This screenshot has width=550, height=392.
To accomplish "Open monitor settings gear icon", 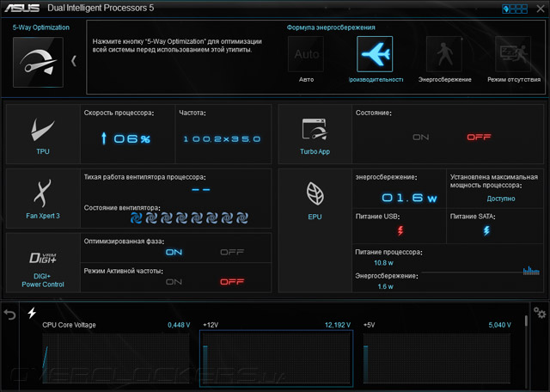I will [x=540, y=313].
